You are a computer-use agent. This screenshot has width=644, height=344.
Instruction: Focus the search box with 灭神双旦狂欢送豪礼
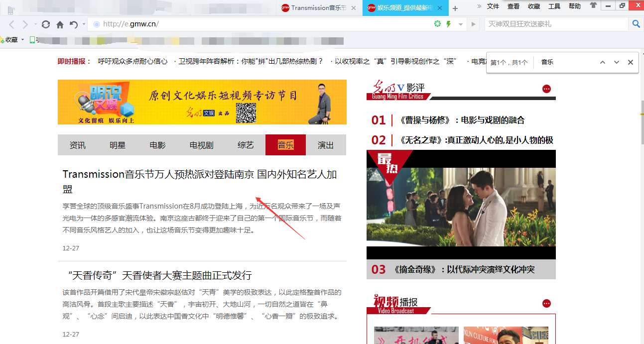(x=557, y=24)
